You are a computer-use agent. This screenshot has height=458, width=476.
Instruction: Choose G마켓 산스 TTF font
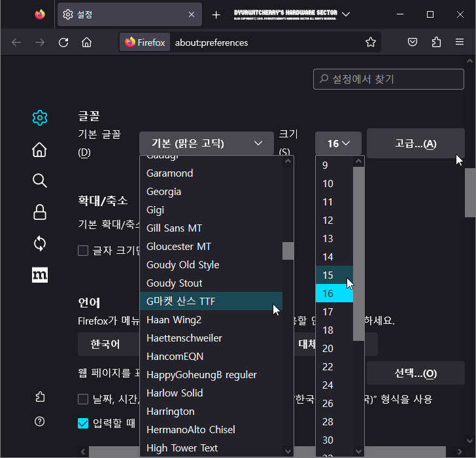click(211, 301)
